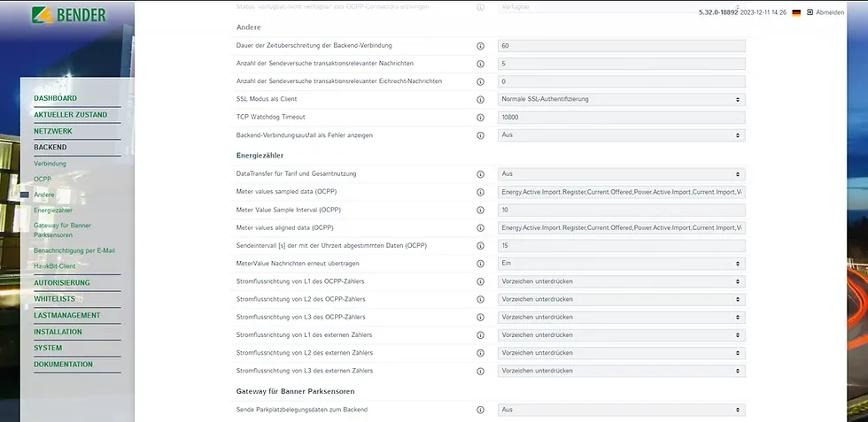868x422 pixels.
Task: Go to Gateway für Banner Parksensoren link
Action: tap(63, 230)
